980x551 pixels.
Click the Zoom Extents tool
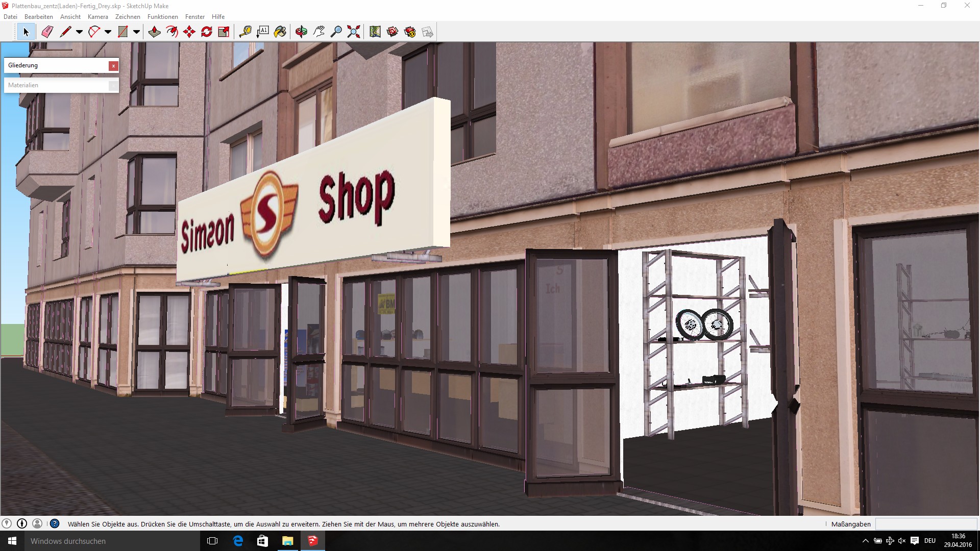pos(353,32)
